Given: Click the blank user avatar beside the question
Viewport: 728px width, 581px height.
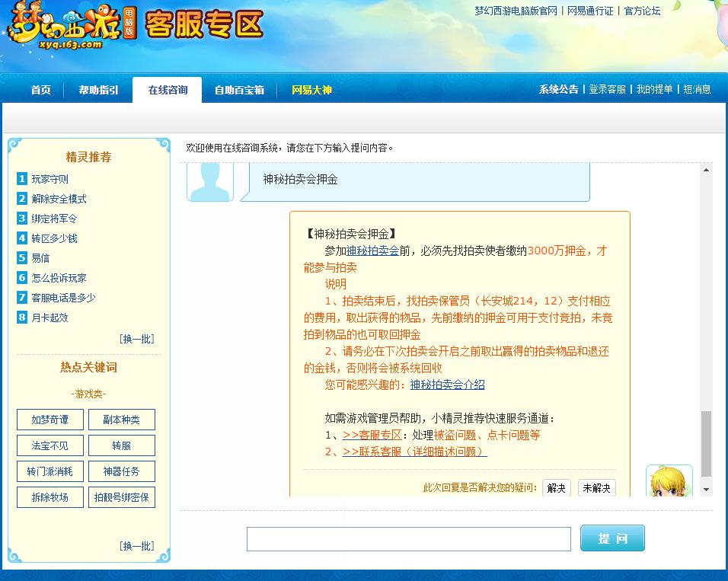Looking at the screenshot, I should pos(209,180).
